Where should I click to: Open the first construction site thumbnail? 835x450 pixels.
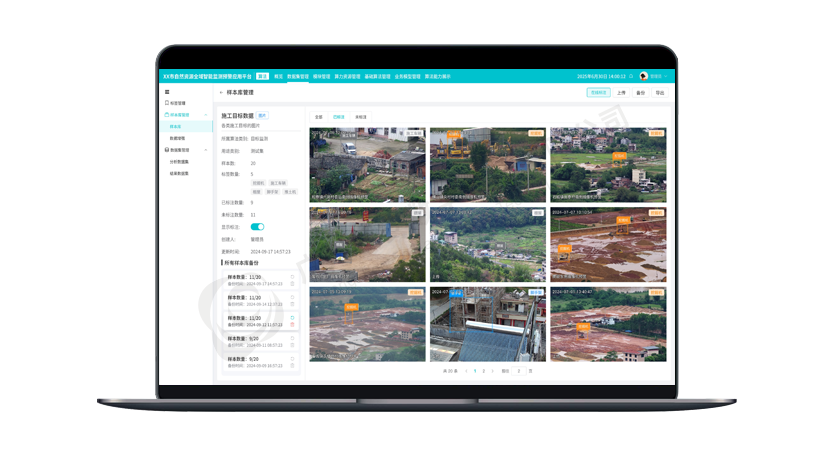coord(367,164)
